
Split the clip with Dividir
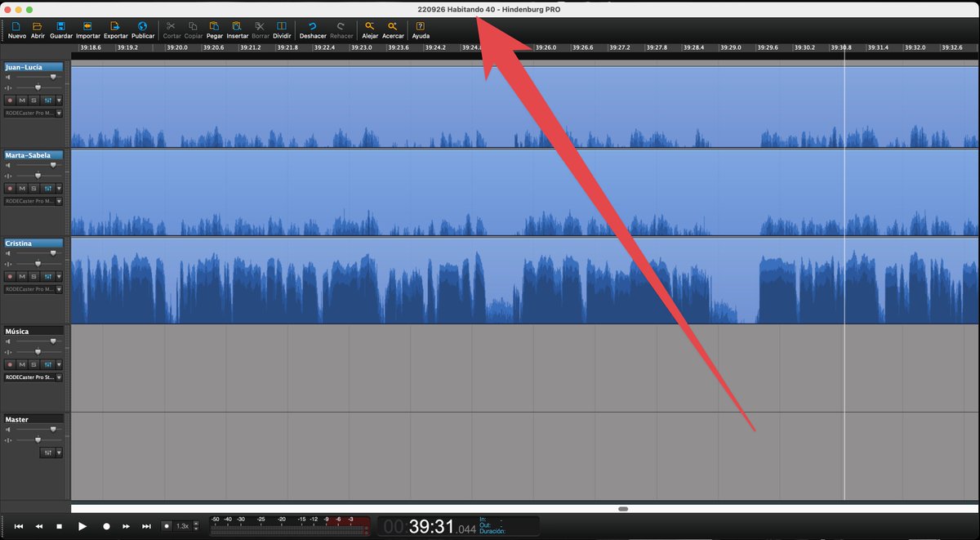(282, 30)
